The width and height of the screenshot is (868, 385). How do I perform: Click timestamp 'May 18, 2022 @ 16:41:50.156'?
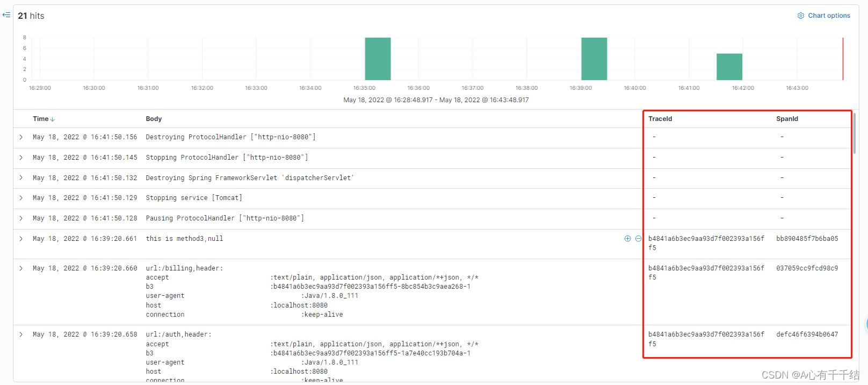point(85,137)
